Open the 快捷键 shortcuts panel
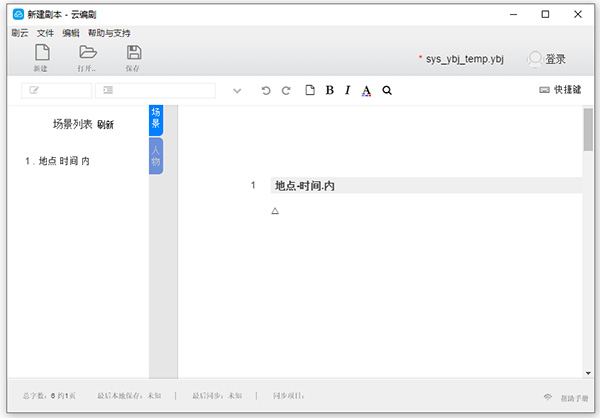 560,90
